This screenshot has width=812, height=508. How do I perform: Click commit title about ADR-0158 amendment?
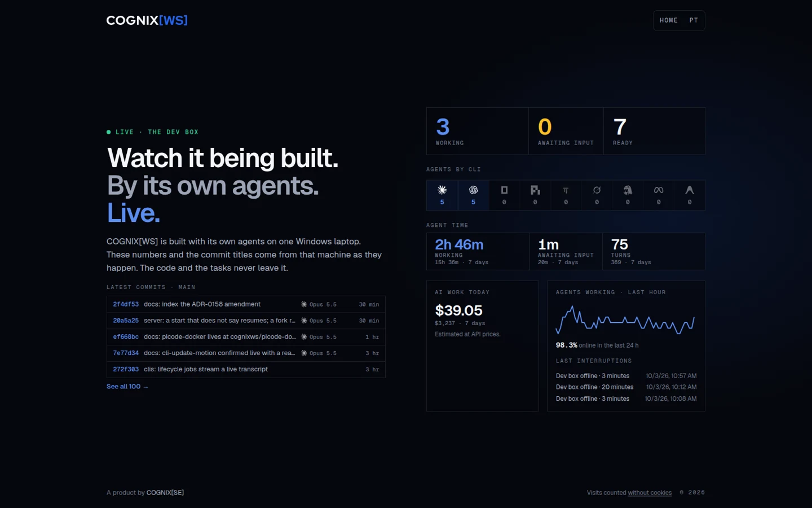coord(202,304)
